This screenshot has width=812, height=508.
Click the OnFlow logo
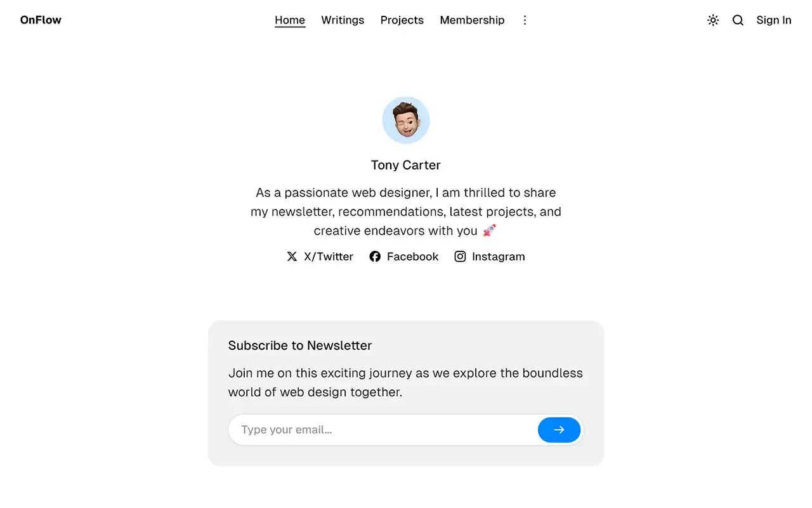click(x=40, y=20)
